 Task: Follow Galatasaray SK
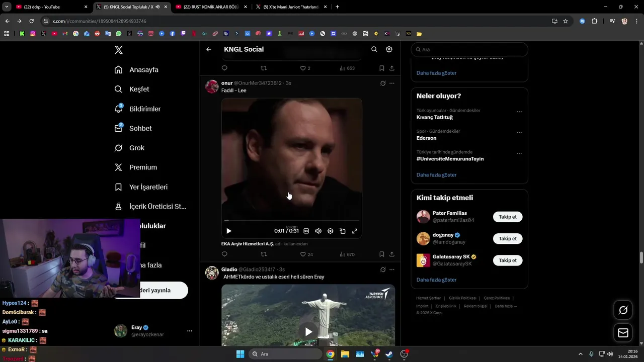[508, 260]
